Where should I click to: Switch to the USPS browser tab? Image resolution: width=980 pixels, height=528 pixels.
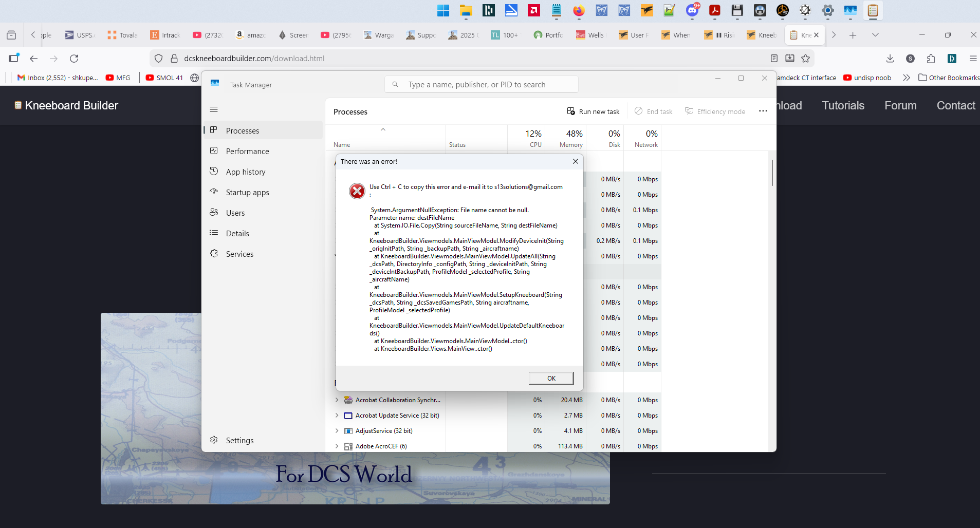80,35
